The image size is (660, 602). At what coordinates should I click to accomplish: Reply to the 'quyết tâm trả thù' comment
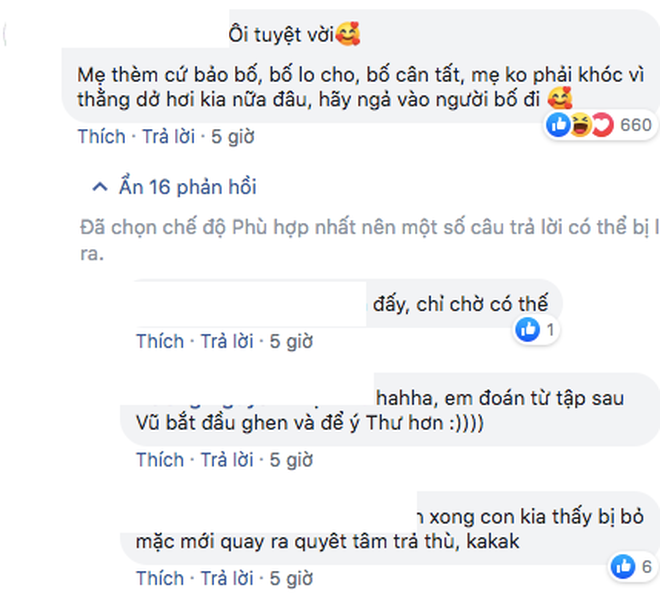(x=227, y=578)
